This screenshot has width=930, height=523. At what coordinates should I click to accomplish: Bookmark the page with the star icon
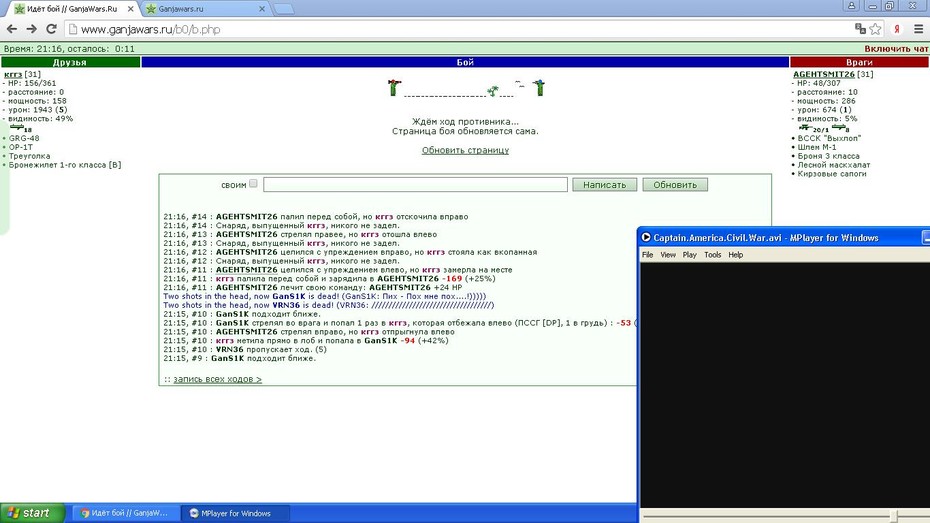875,28
